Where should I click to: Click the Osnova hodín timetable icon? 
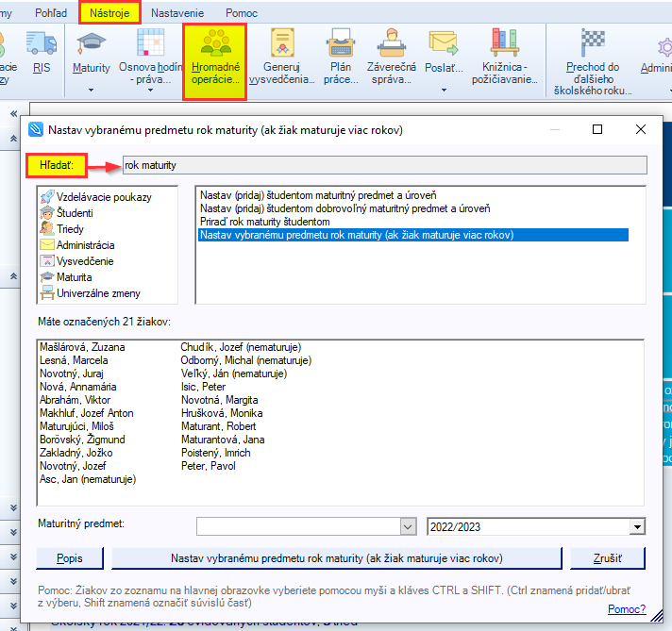coord(150,43)
